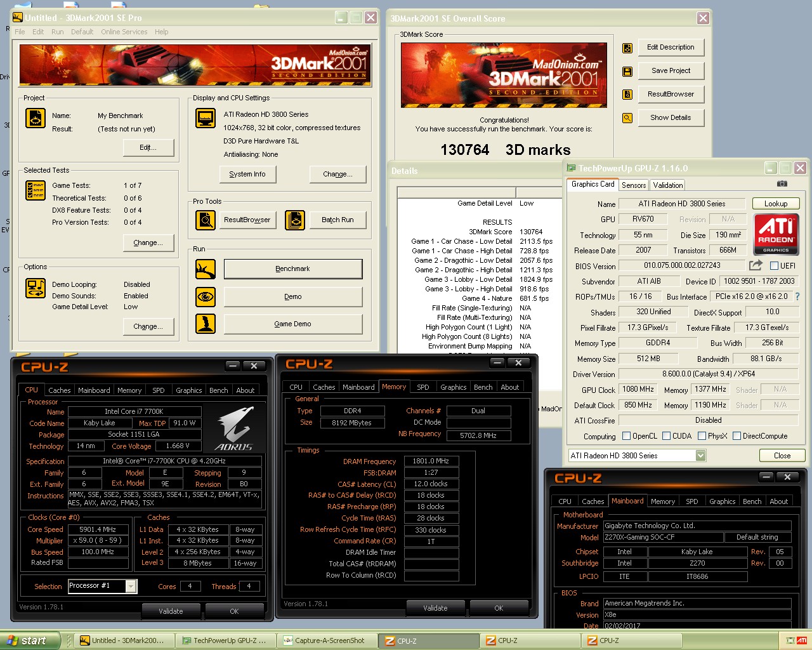
Task: Toggle the PhysX checkbox
Action: pyautogui.click(x=702, y=436)
